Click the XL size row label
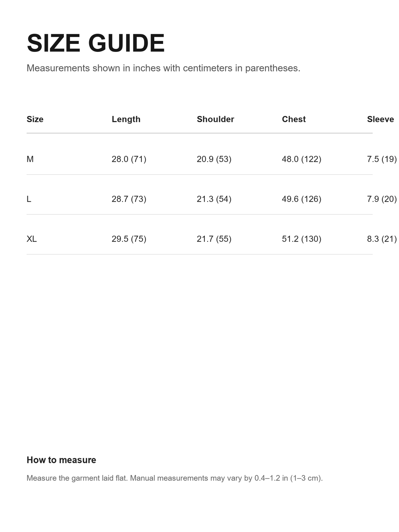Screen dimensions: 399x532 coord(32,239)
